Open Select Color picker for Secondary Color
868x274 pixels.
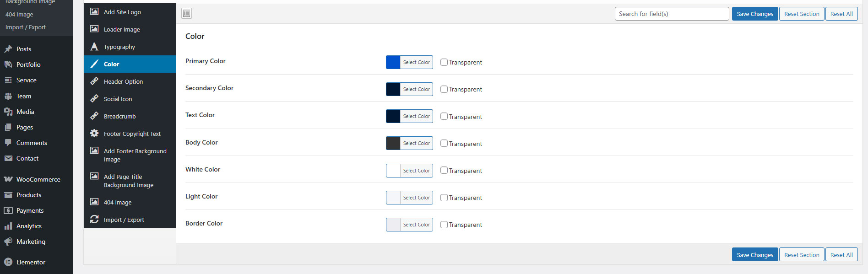416,89
